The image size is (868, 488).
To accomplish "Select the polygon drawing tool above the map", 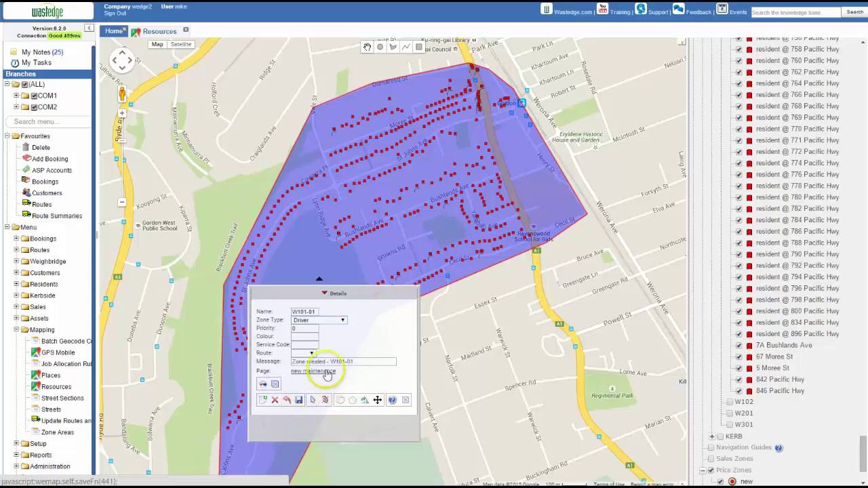I will (x=393, y=47).
